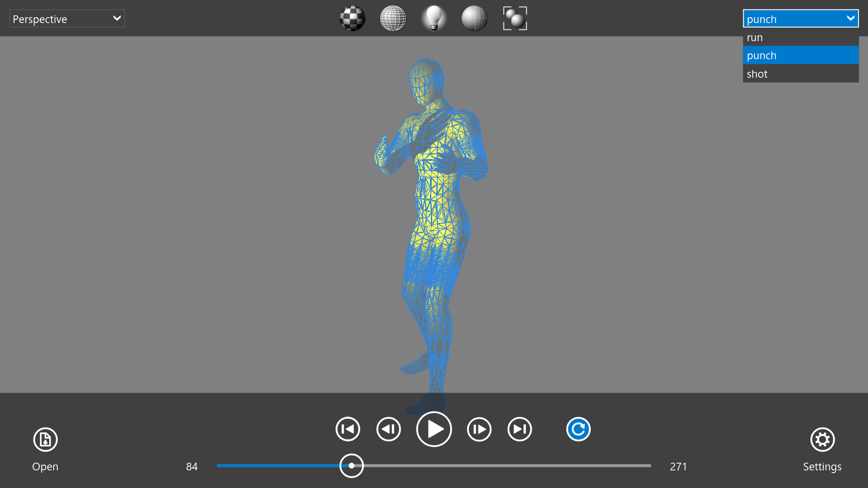This screenshot has height=488, width=868.
Task: Choose the highlighted punch list entry
Action: coord(800,56)
